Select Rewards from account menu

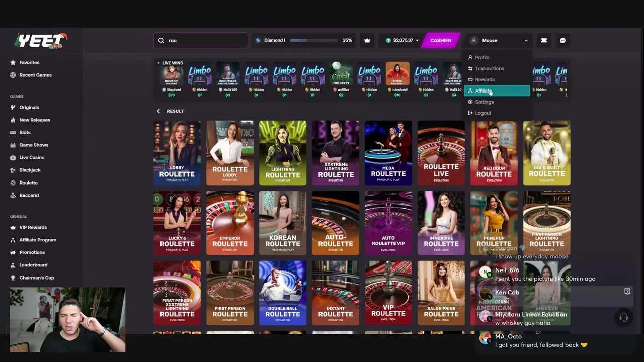click(x=497, y=79)
